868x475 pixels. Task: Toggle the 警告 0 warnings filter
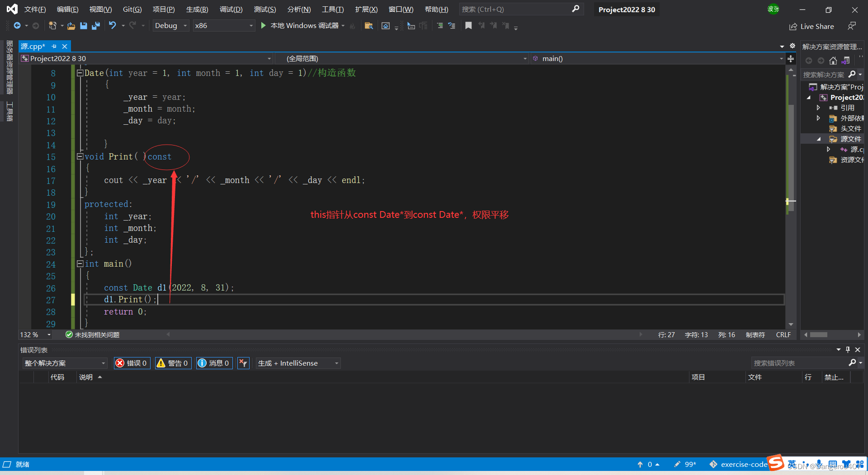pos(173,363)
